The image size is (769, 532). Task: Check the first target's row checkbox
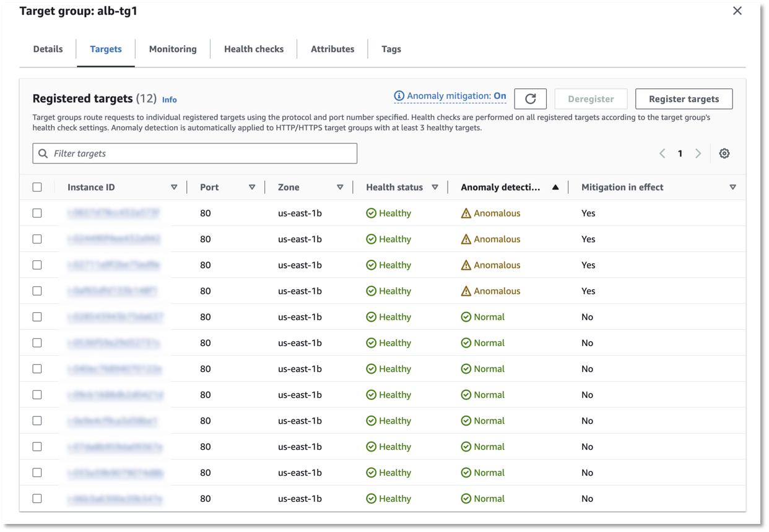click(37, 213)
